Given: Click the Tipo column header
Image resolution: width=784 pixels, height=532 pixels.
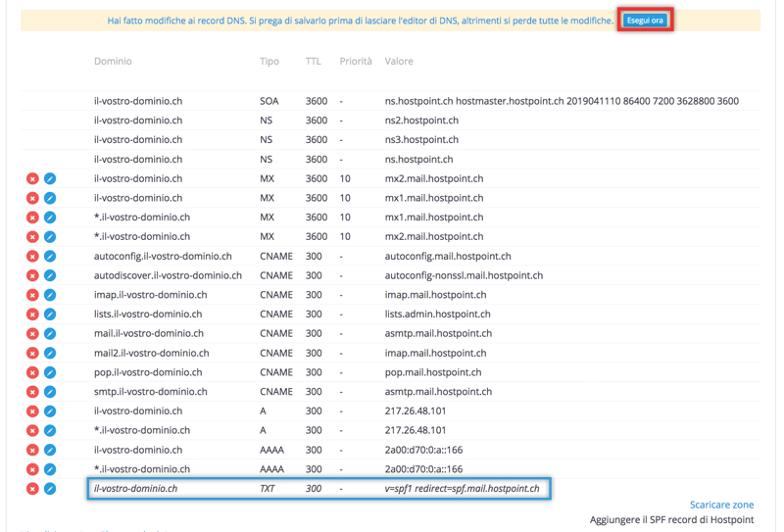Looking at the screenshot, I should pos(269,61).
